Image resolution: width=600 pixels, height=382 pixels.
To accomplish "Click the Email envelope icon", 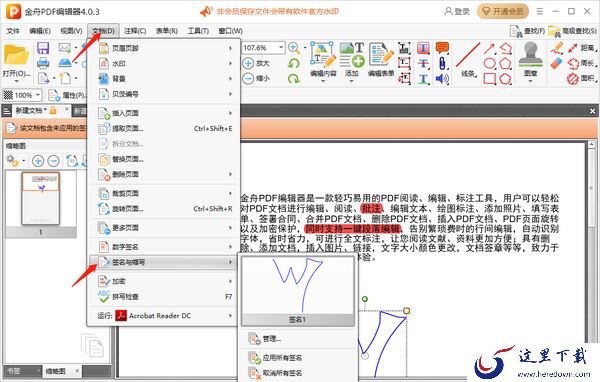I will [64, 48].
